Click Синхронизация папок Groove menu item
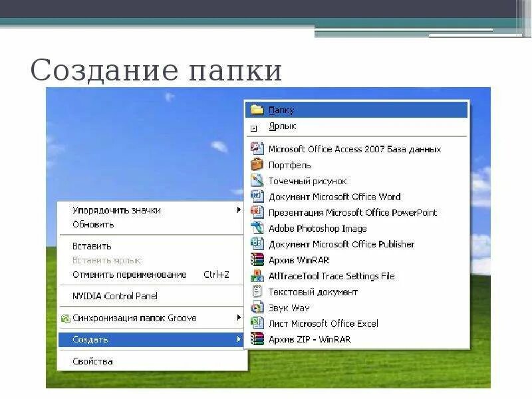 pos(151,318)
